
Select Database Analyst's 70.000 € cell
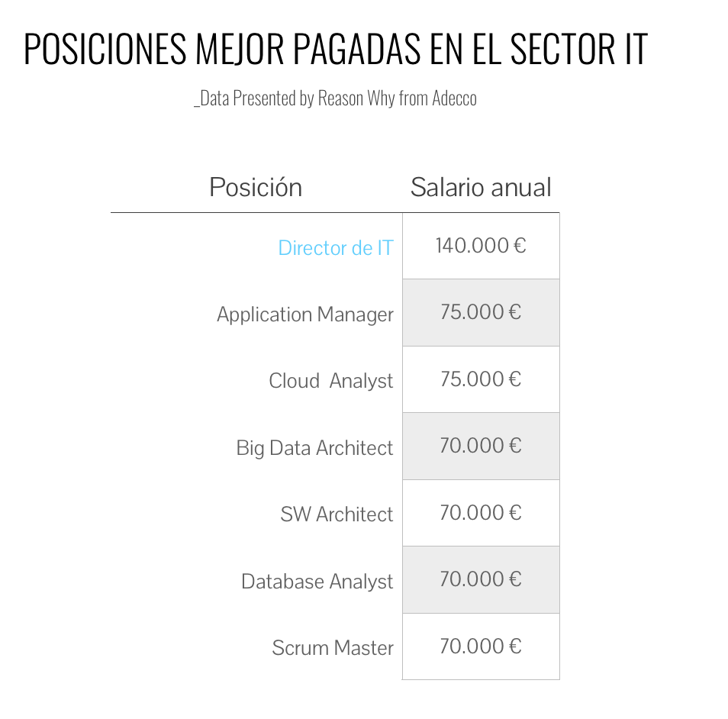[x=481, y=579]
